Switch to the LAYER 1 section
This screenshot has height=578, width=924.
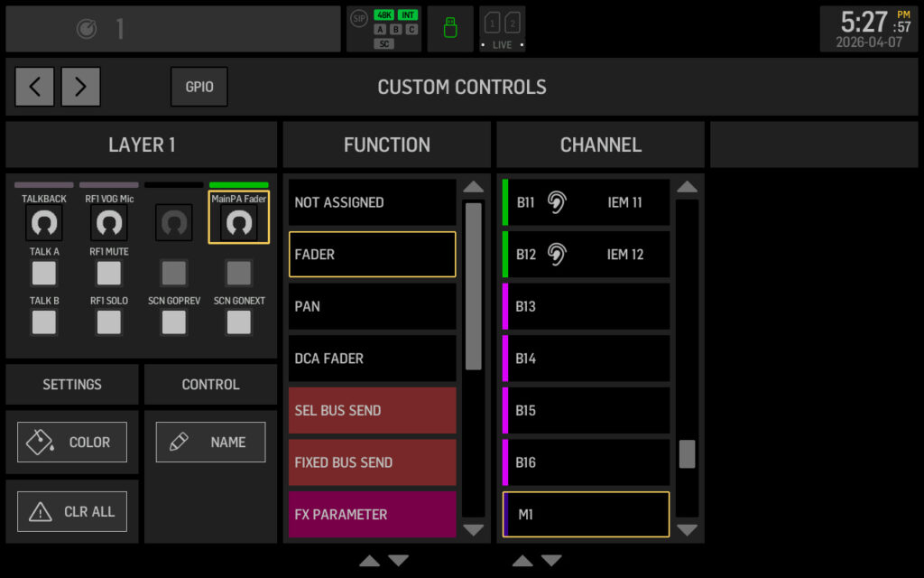(x=142, y=144)
